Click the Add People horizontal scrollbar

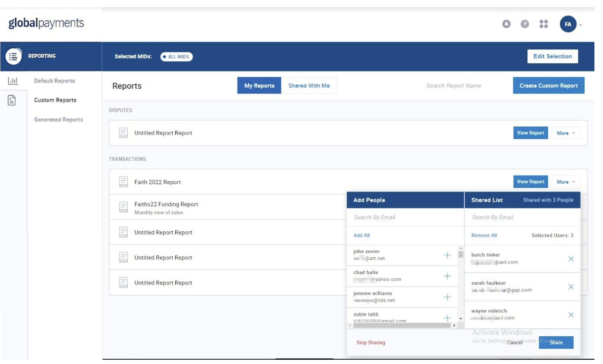pyautogui.click(x=401, y=325)
